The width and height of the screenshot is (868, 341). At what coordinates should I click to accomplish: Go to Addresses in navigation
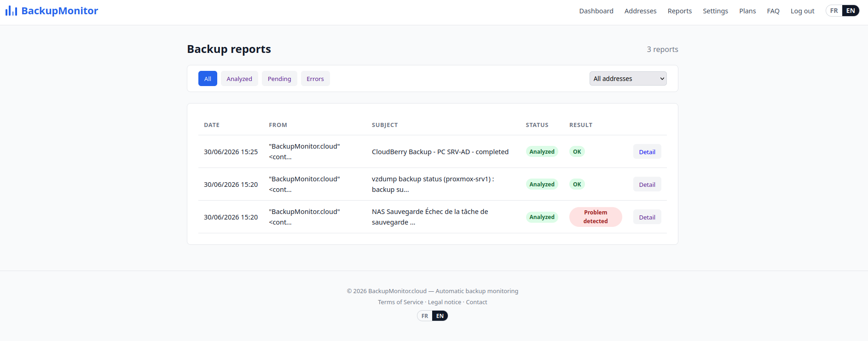pyautogui.click(x=640, y=11)
